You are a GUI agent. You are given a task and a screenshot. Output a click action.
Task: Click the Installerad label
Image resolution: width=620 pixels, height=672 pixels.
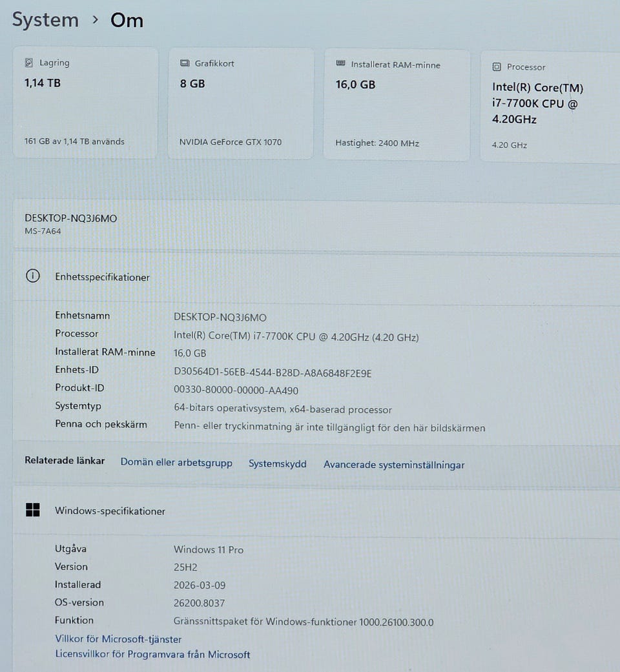pyautogui.click(x=77, y=585)
